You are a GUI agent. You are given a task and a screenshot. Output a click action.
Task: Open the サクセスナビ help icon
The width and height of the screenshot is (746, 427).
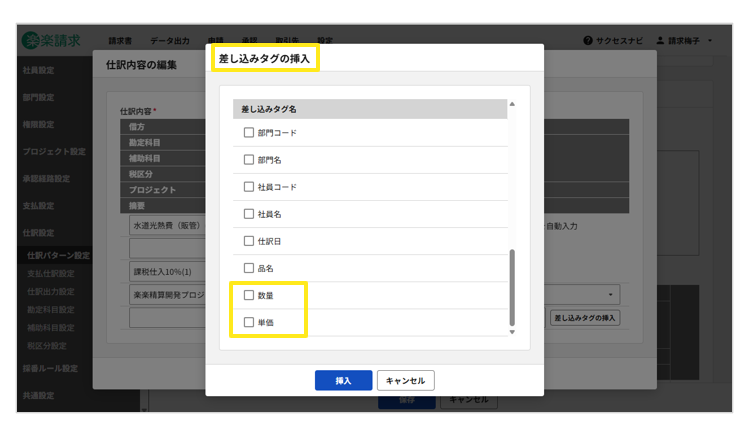tap(588, 41)
